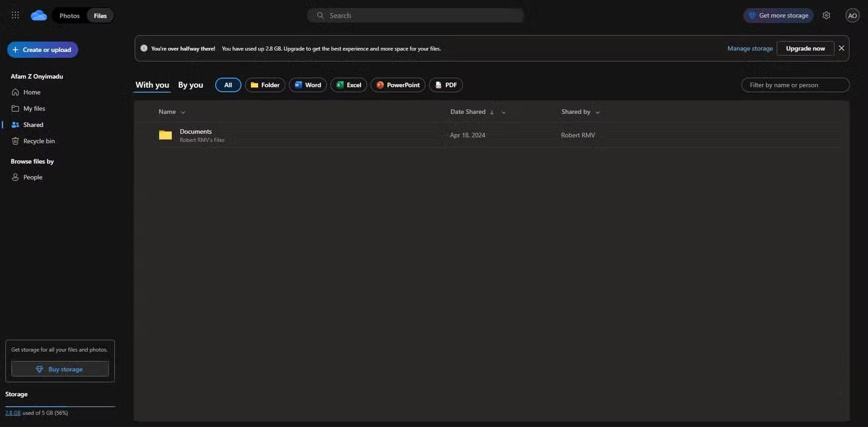Click the Robert RMV's Files subtitle
This screenshot has height=427, width=868.
[202, 140]
